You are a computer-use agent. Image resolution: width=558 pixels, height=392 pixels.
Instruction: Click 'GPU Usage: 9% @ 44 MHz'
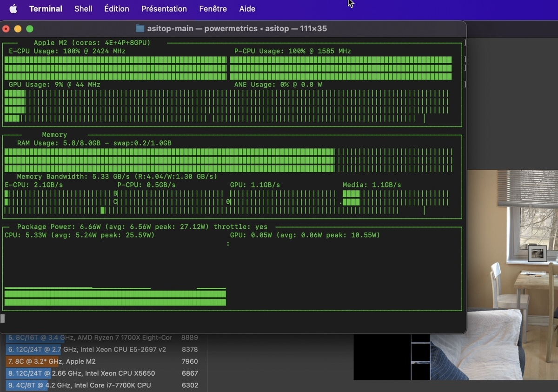(54, 85)
